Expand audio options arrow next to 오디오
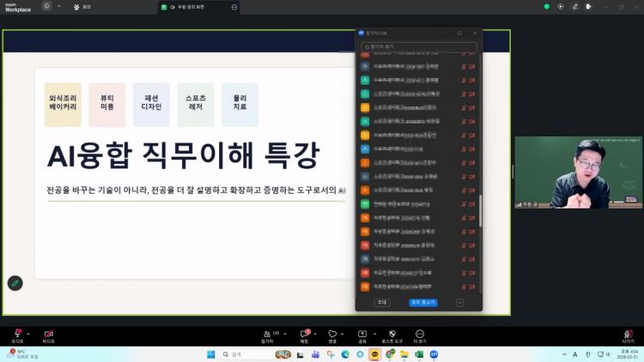The width and height of the screenshot is (644, 362). tap(29, 333)
